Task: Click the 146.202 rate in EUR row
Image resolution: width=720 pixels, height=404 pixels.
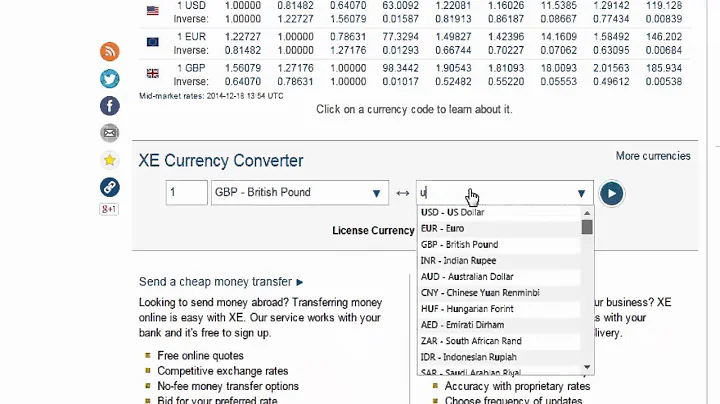Action: [x=664, y=37]
